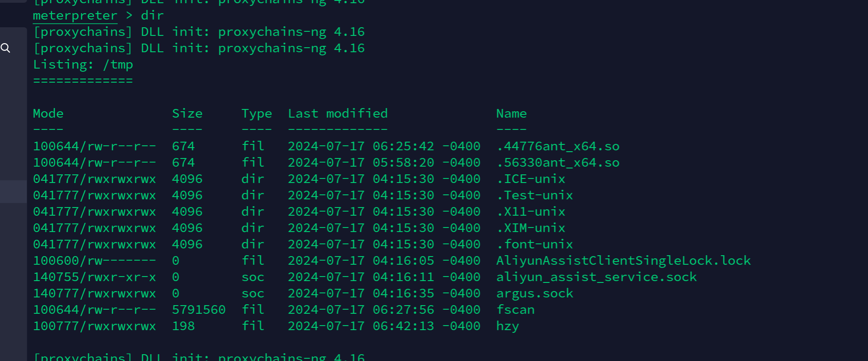Viewport: 868px width, 361px height.
Task: Click the .font-unix directory name
Action: coord(535,244)
